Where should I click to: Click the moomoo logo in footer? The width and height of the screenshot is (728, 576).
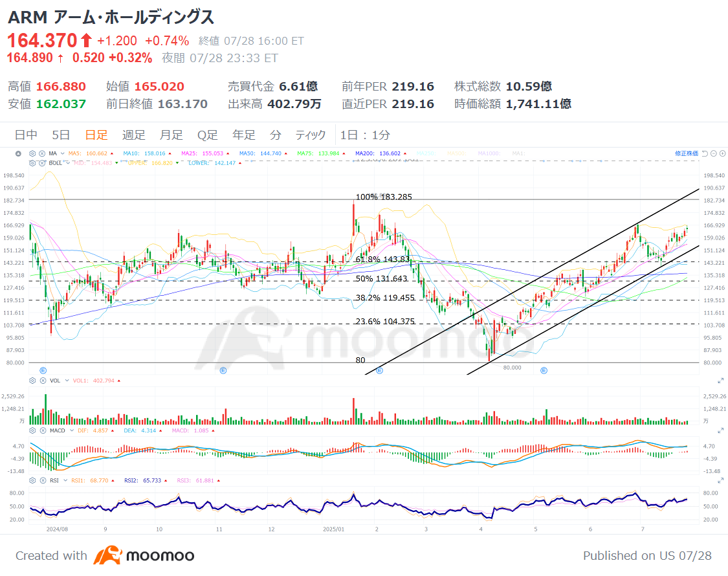(x=144, y=555)
